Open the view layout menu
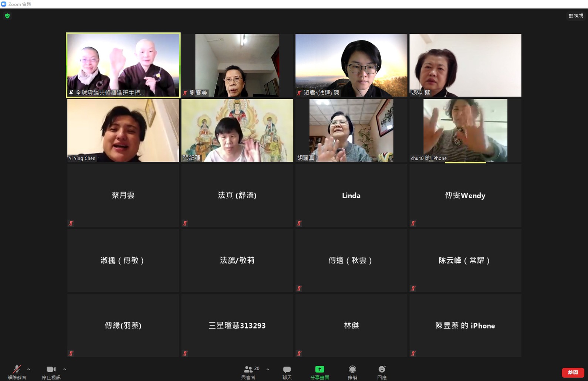588x381 pixels. (x=576, y=16)
